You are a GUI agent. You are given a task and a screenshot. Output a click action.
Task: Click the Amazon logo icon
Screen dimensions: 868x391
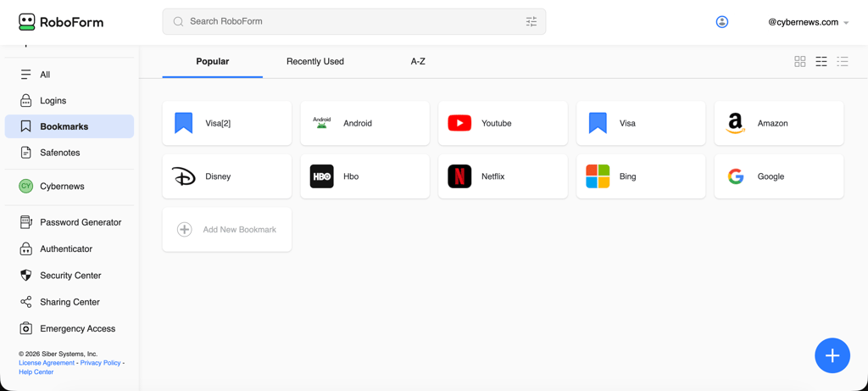[x=735, y=123]
